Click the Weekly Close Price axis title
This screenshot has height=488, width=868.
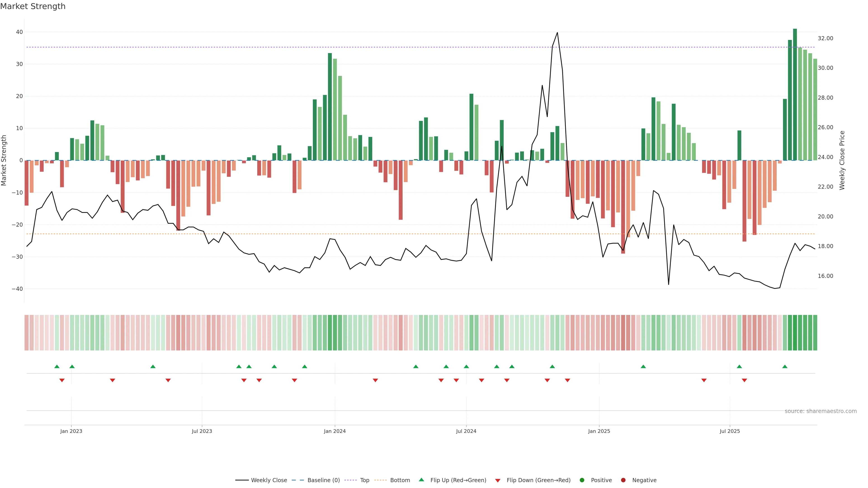click(x=842, y=160)
